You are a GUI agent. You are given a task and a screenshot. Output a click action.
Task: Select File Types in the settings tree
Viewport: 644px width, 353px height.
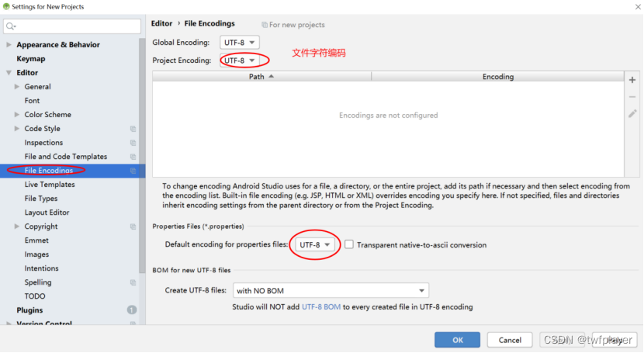tap(41, 199)
